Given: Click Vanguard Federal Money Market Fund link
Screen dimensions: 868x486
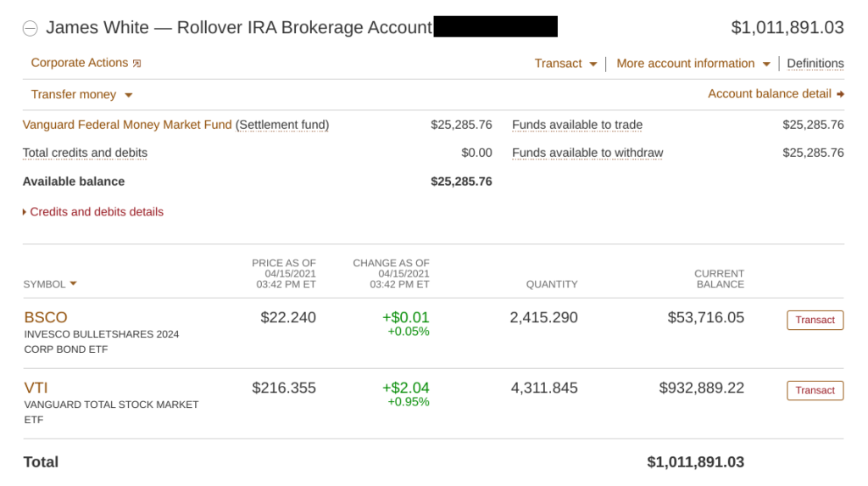Looking at the screenshot, I should point(126,125).
